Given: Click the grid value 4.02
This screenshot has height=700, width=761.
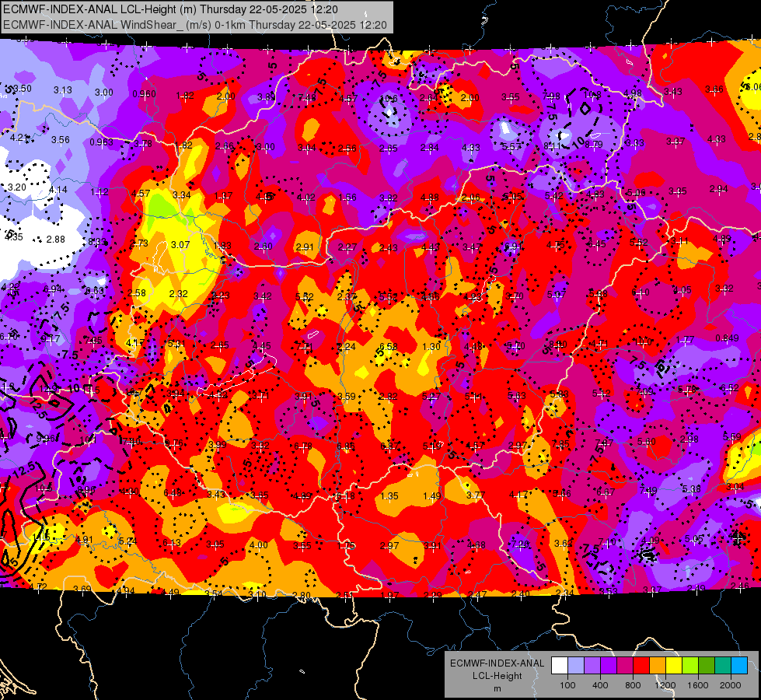Looking at the screenshot, I should point(305,197).
